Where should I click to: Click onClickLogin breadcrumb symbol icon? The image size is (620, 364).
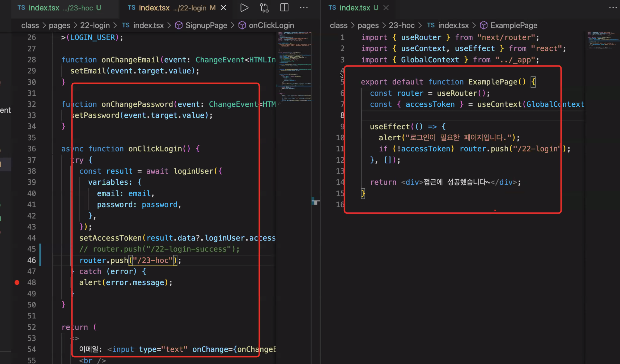coord(242,25)
